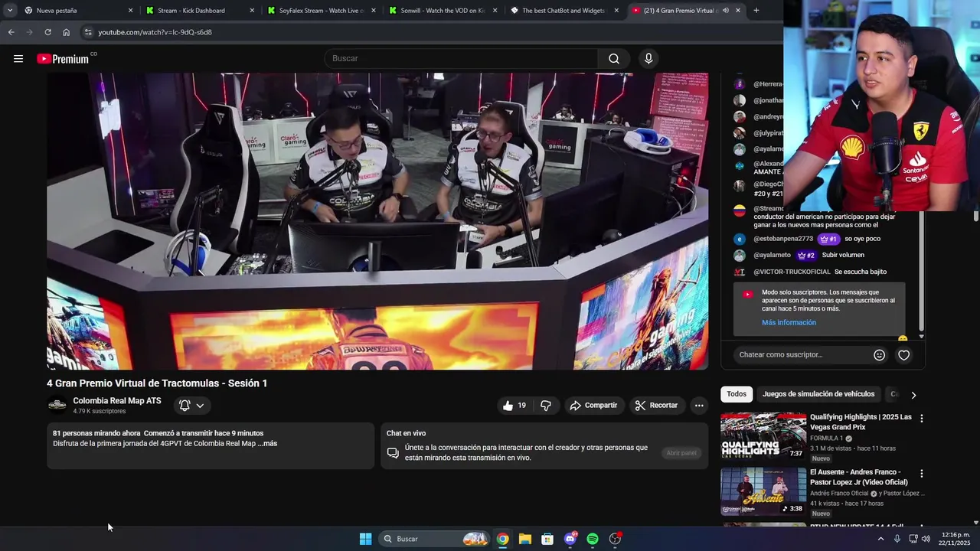Click the browser back arrow
Viewport: 980px width, 551px height.
[x=11, y=32]
